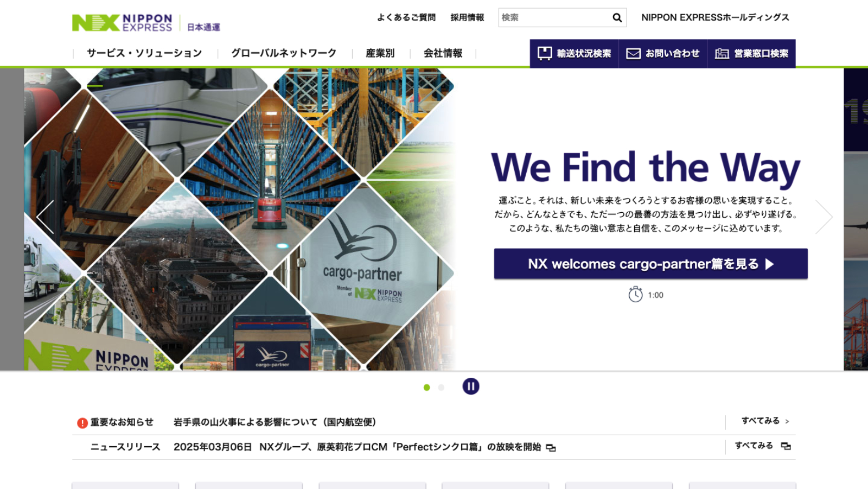Pause the slideshow with the pause button

(x=471, y=386)
